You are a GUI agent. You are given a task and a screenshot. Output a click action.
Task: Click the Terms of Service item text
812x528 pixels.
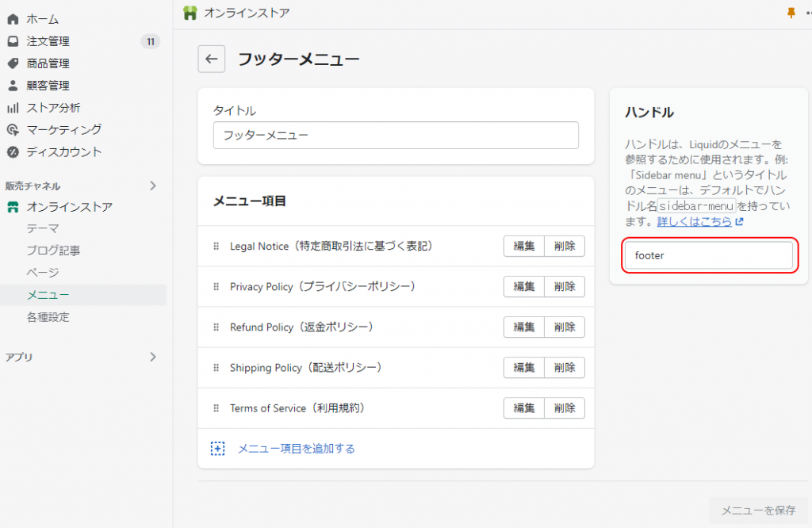click(298, 408)
